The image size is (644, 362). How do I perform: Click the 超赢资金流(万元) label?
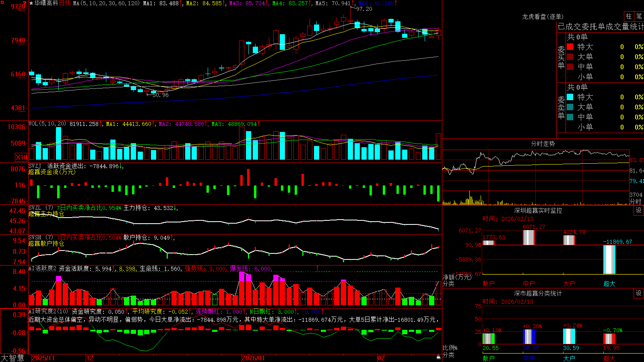[x=52, y=172]
